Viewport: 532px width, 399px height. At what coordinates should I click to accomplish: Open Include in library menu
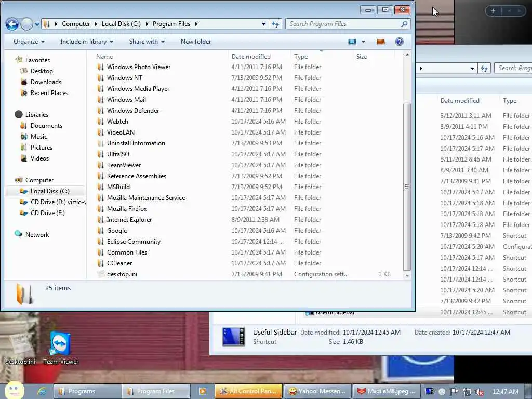point(87,42)
